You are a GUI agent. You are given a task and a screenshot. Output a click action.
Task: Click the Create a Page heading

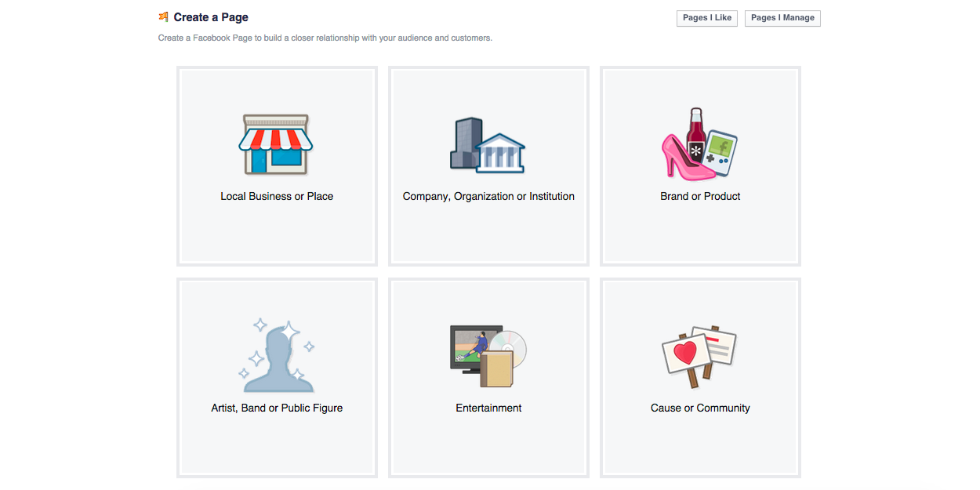[211, 17]
